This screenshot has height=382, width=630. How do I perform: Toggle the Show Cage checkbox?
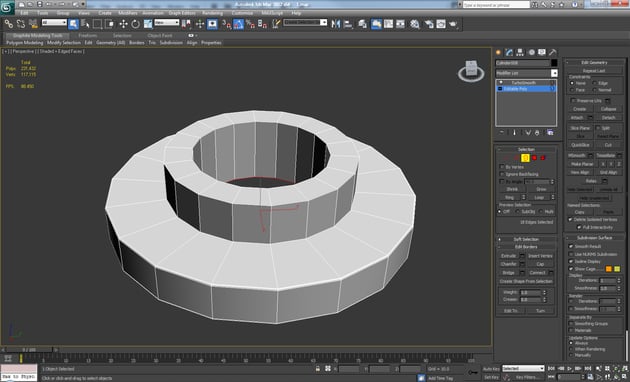(571, 269)
